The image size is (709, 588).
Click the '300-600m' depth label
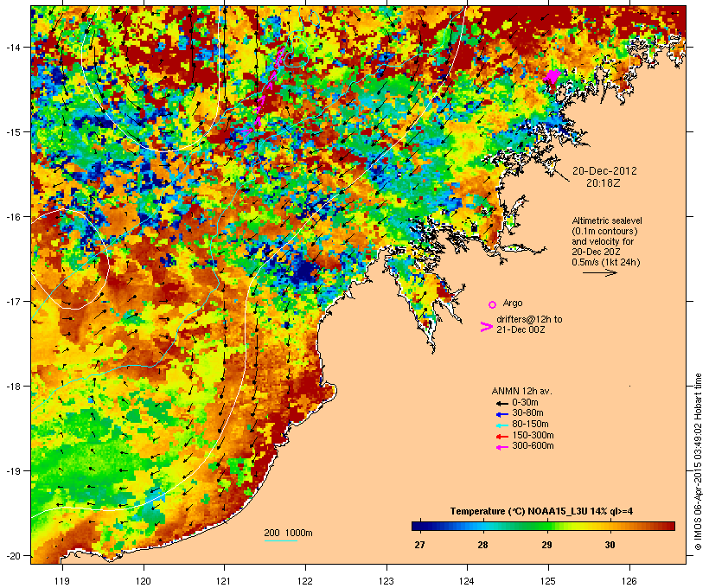(533, 446)
